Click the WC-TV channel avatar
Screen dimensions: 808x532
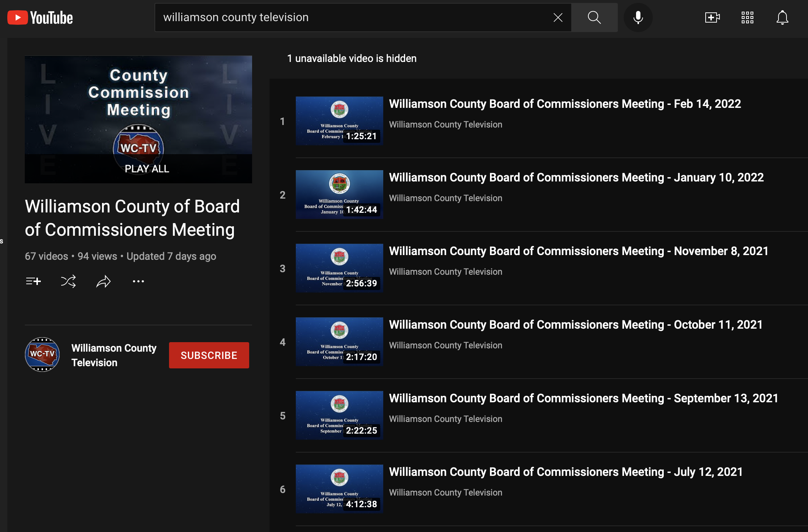(42, 354)
